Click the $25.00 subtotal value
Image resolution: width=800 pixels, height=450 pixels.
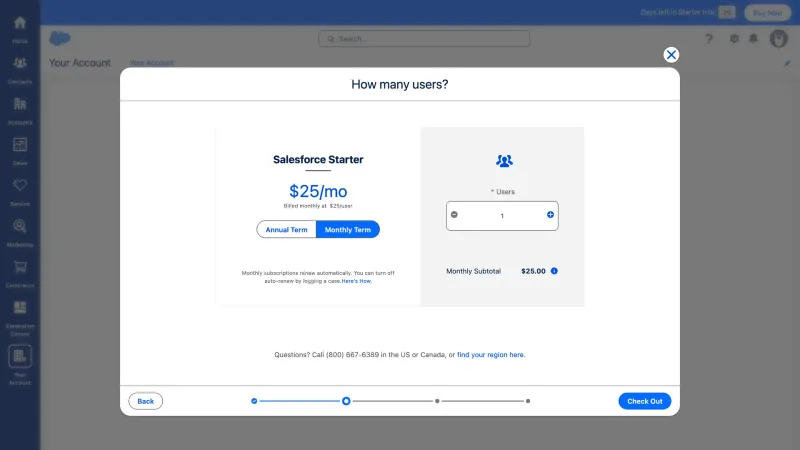click(x=533, y=271)
